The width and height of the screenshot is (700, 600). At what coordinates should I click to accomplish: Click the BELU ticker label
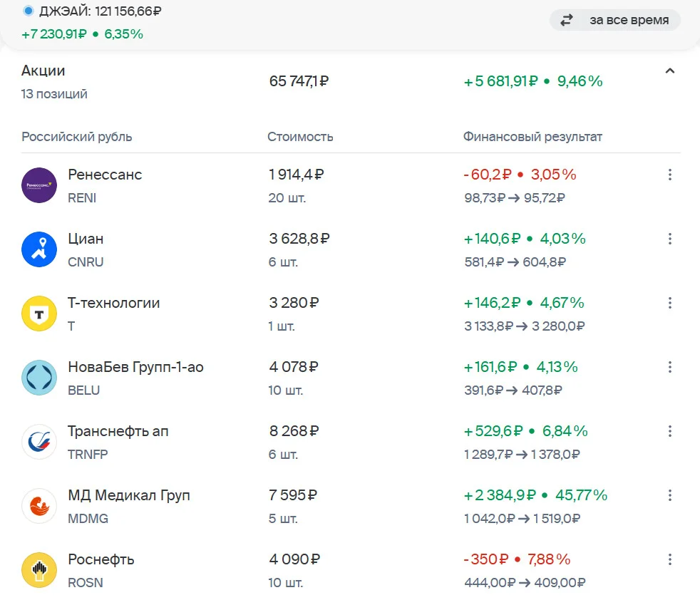click(x=84, y=390)
